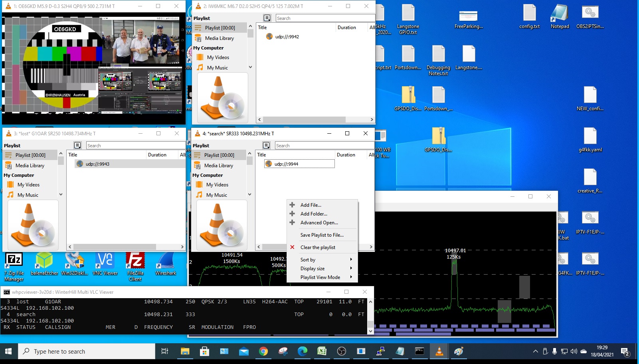
Task: Expand the Sort by submenu
Action: (x=322, y=260)
